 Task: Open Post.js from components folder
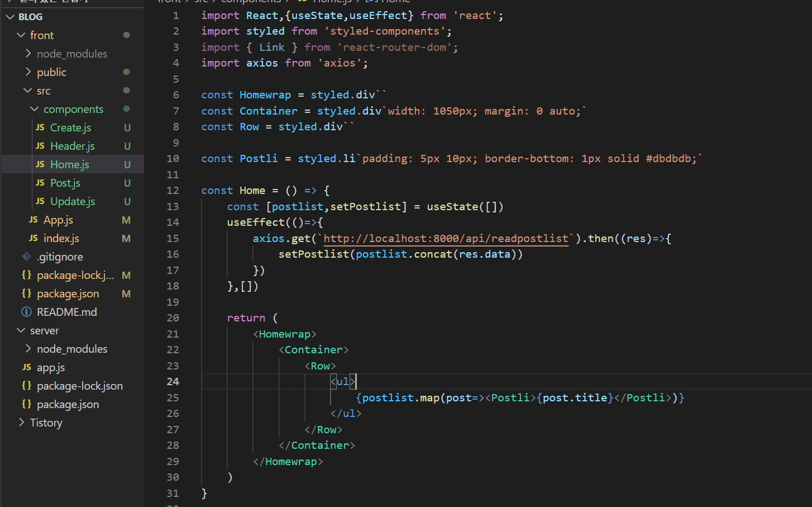(65, 183)
